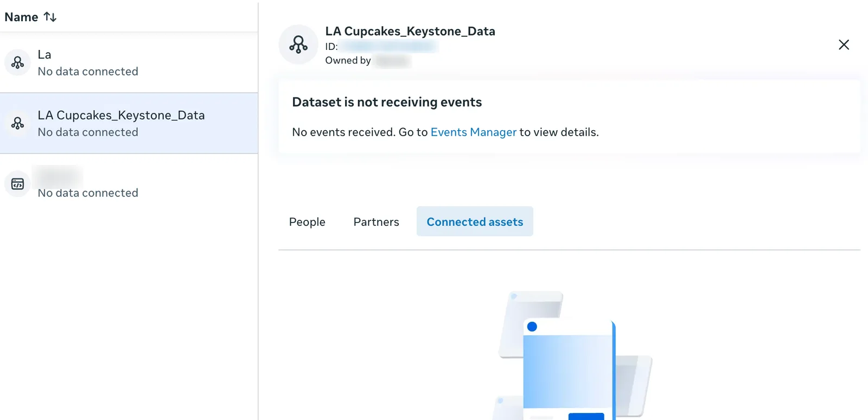Open the People tab

[307, 221]
